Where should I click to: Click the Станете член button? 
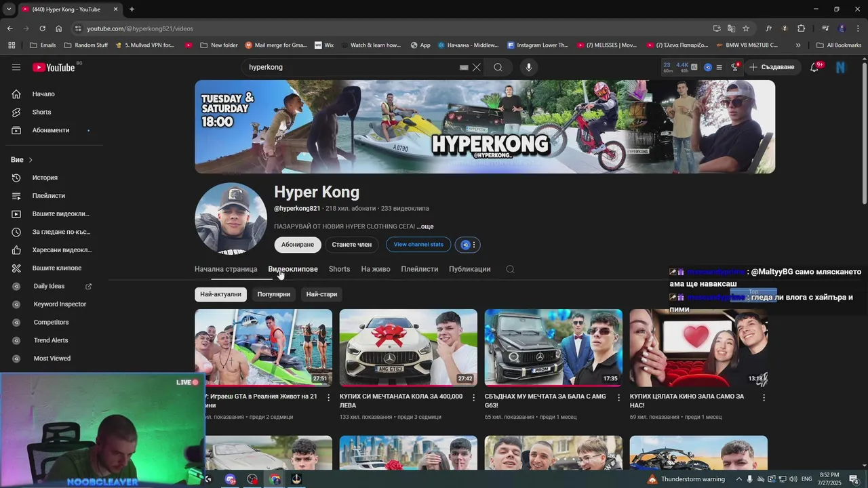[352, 245]
